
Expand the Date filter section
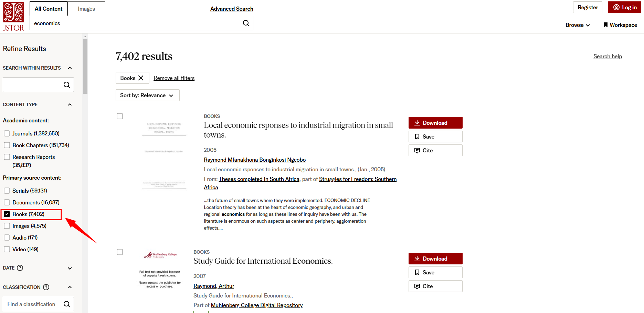click(x=70, y=268)
